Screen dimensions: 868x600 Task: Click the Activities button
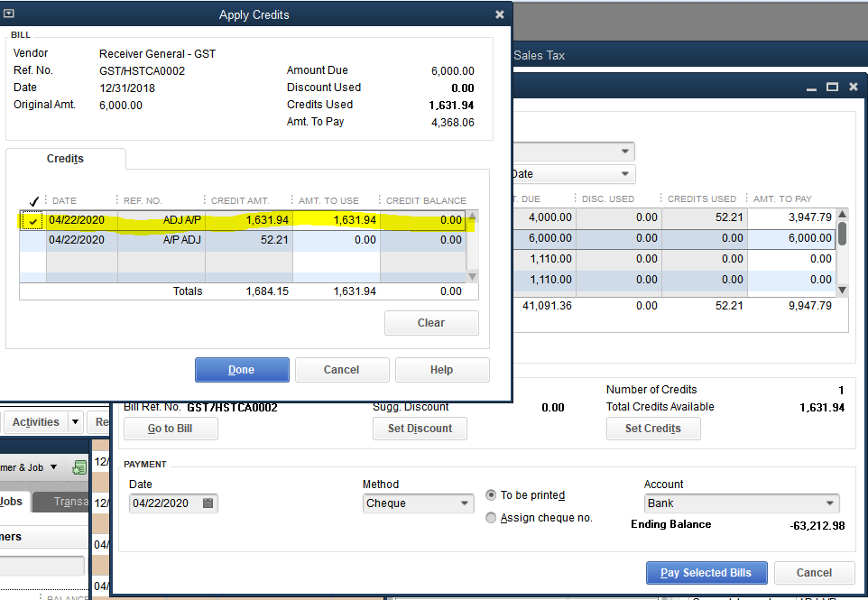36,421
